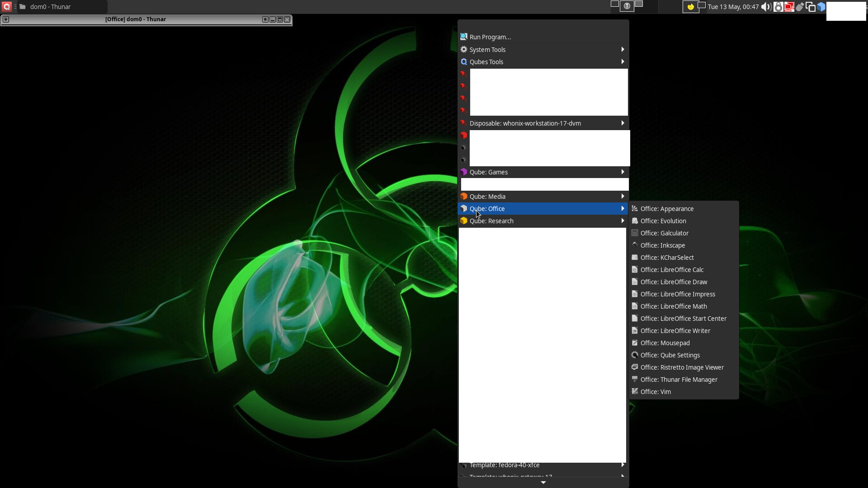Viewport: 868px width, 488px height.
Task: Open Office: LibreOffice Calc
Action: pos(672,269)
